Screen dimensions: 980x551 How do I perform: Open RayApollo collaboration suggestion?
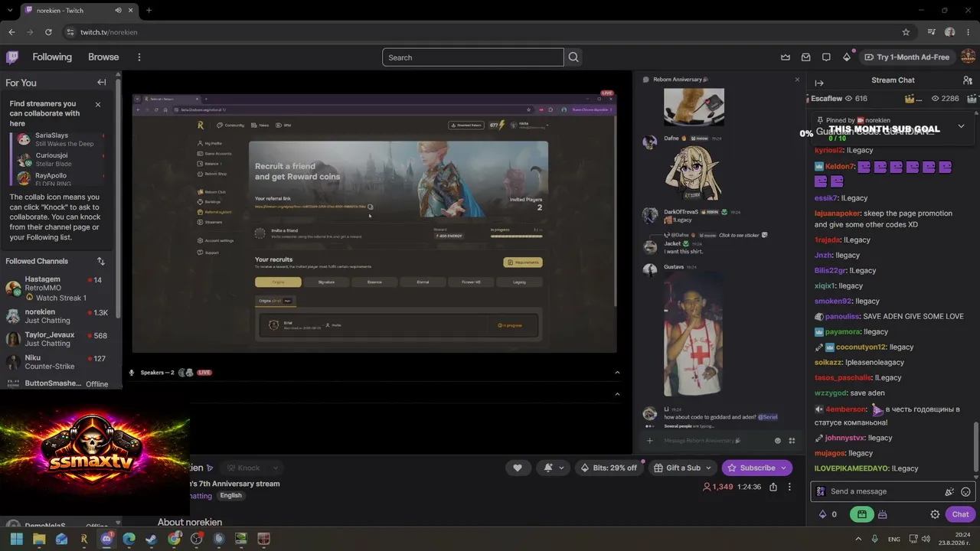(59, 179)
